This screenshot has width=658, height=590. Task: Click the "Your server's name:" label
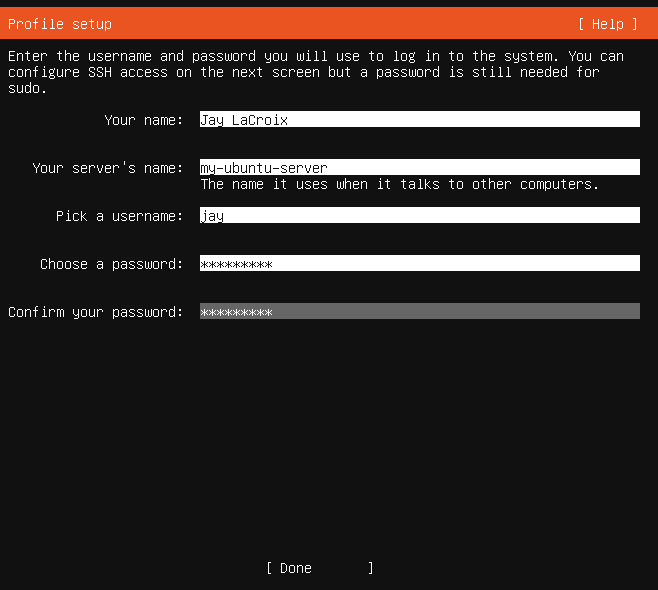click(x=108, y=168)
